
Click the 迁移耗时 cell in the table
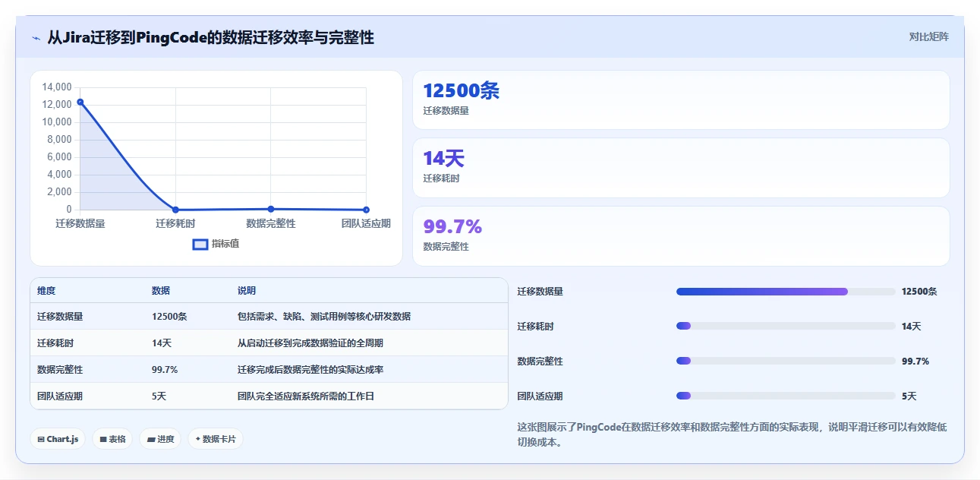55,343
